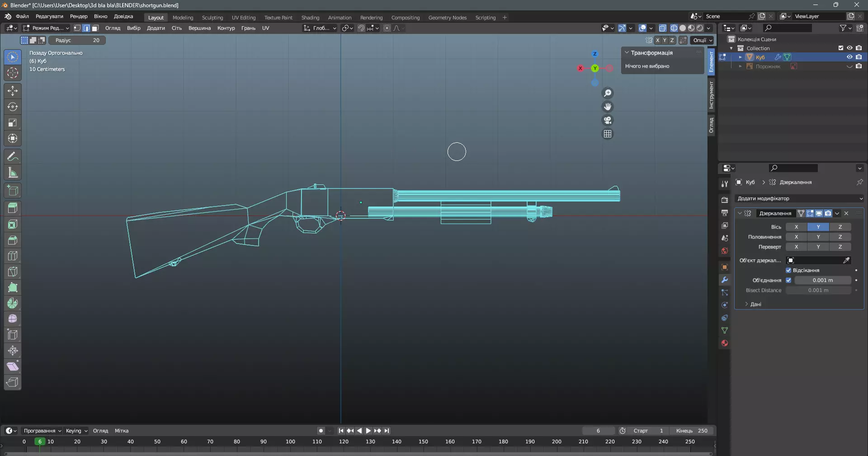Select the Shrink/Fatten tool
Image resolution: width=868 pixels, height=456 pixels.
[13, 351]
